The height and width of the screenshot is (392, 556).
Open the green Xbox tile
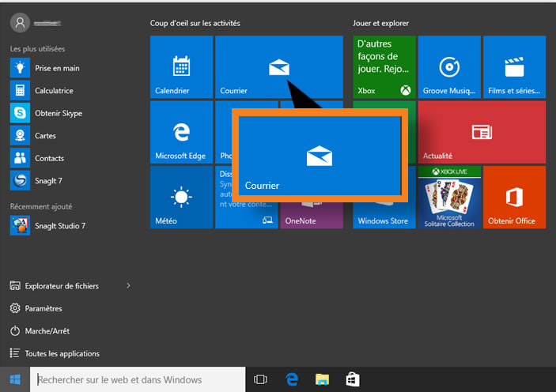pyautogui.click(x=384, y=67)
